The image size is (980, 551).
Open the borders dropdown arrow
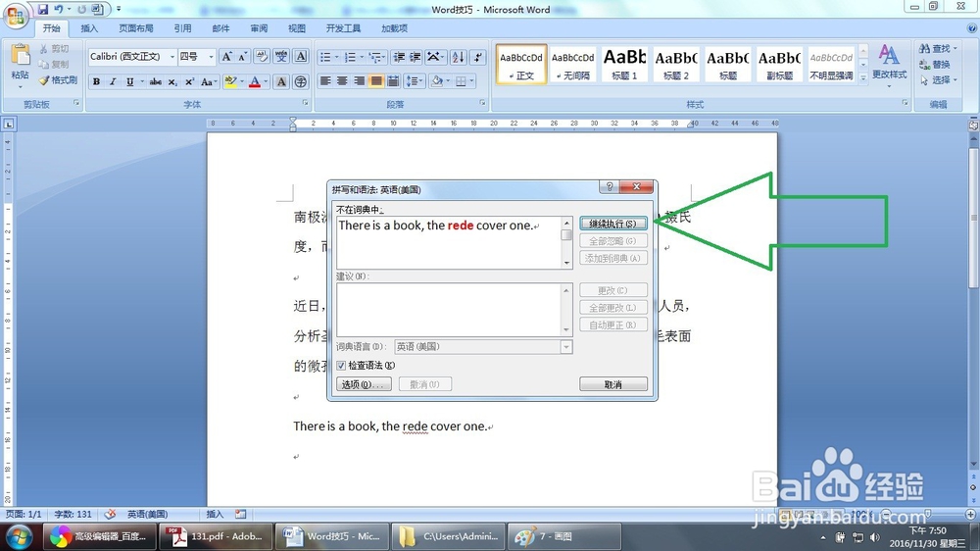(471, 81)
